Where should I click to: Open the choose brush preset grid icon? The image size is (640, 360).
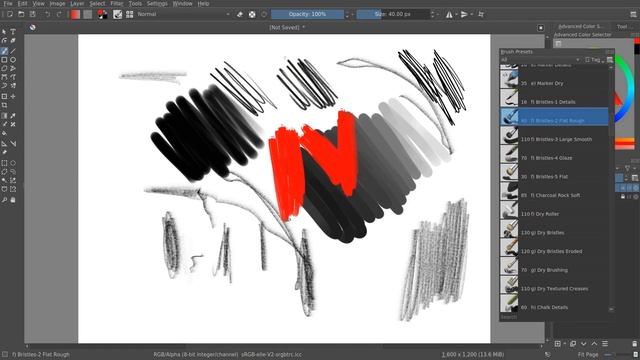tap(129, 14)
